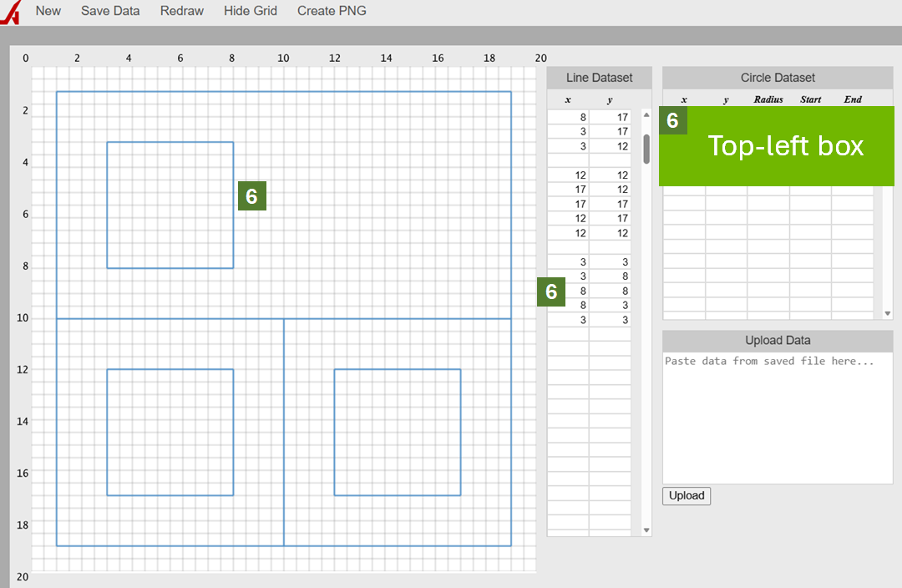Click the Circle Dataset scrollbar down arrow
Screen dimensions: 902x588
[x=887, y=312]
